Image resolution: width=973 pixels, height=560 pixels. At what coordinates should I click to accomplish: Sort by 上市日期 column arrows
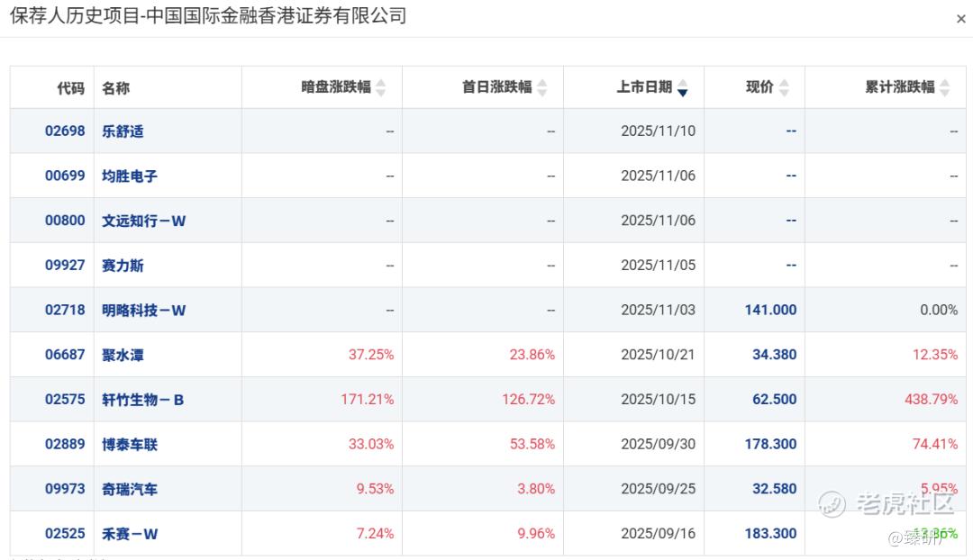(x=683, y=87)
